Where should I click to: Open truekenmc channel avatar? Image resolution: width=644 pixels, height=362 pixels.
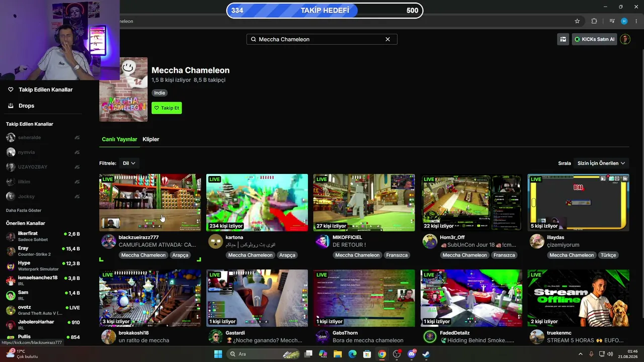[x=537, y=337]
